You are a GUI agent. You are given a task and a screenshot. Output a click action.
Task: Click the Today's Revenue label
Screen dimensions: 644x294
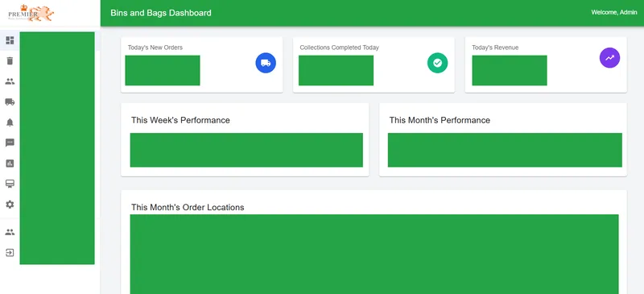click(x=495, y=48)
